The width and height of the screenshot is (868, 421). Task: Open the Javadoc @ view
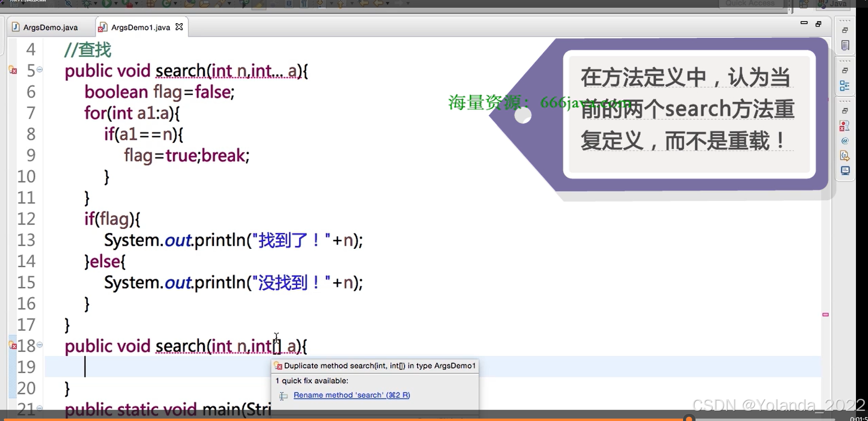[845, 141]
